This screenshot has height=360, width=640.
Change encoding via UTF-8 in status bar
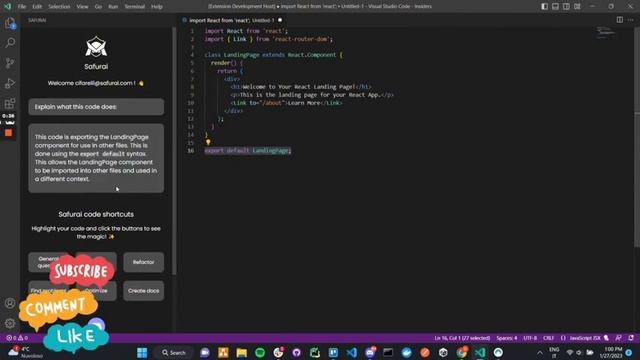point(530,338)
